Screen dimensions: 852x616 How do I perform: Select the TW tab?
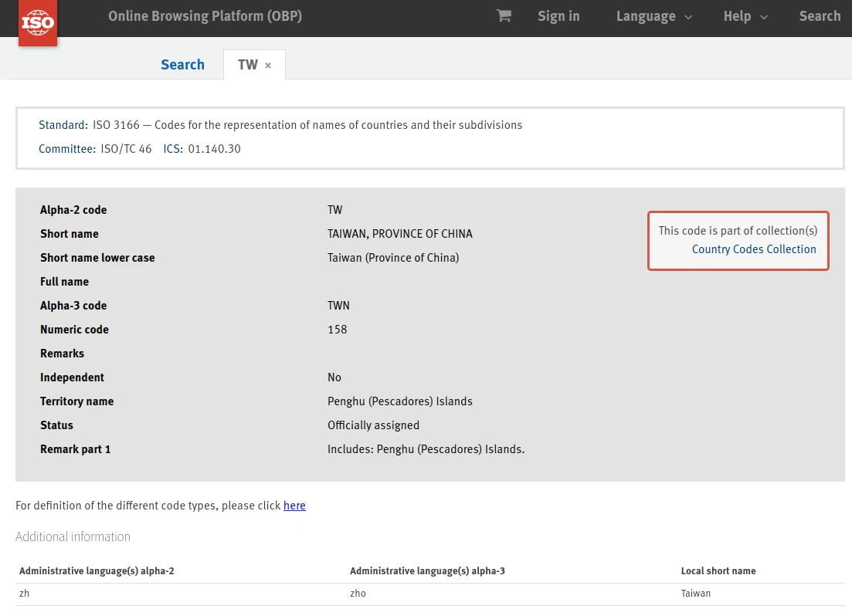coord(247,65)
